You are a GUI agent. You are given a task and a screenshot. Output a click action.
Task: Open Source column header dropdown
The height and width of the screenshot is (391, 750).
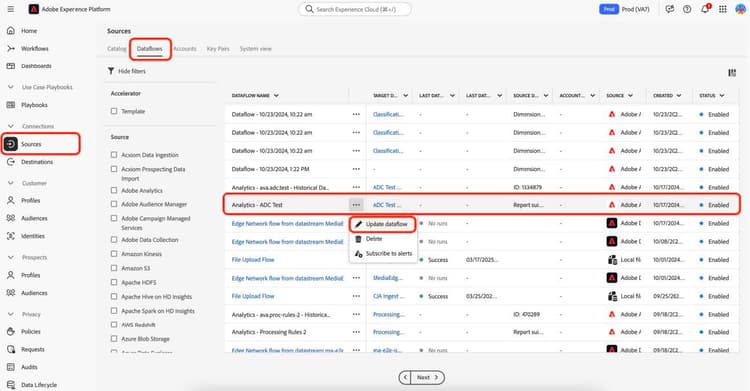click(630, 96)
